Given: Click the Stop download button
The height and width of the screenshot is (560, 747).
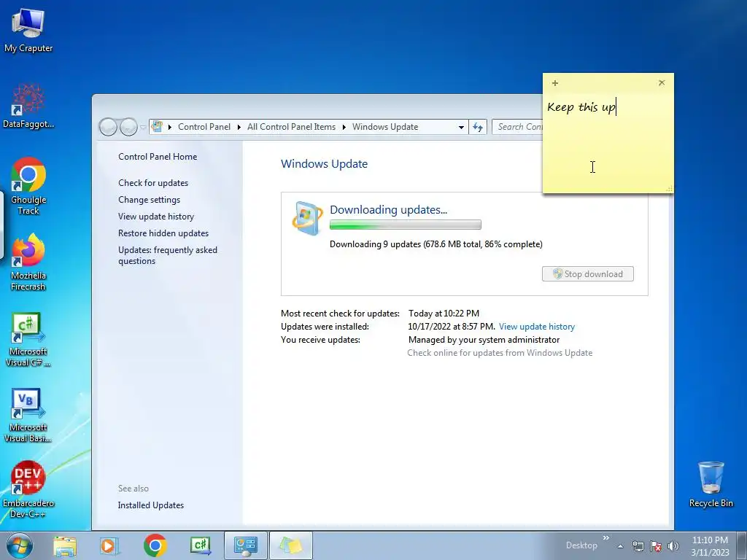Looking at the screenshot, I should click(588, 274).
